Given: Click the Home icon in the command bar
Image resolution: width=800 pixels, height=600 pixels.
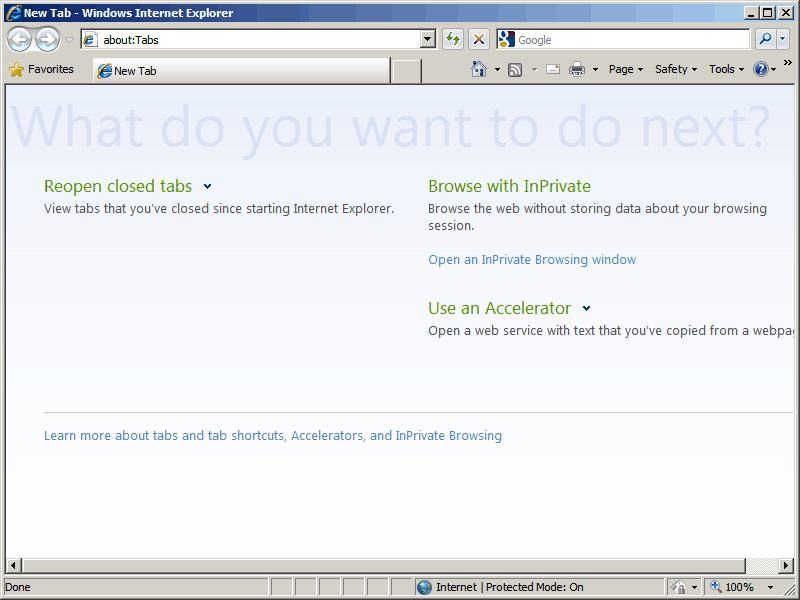Looking at the screenshot, I should [479, 69].
